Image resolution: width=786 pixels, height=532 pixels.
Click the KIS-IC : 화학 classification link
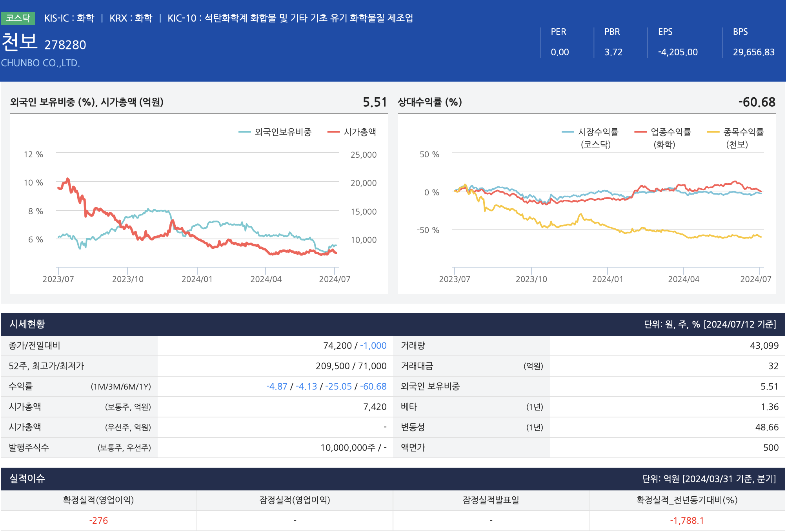69,18
